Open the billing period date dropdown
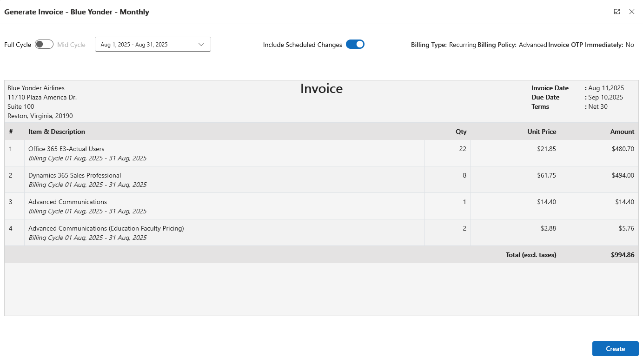Viewport: 643px width, 364px height. click(x=153, y=45)
